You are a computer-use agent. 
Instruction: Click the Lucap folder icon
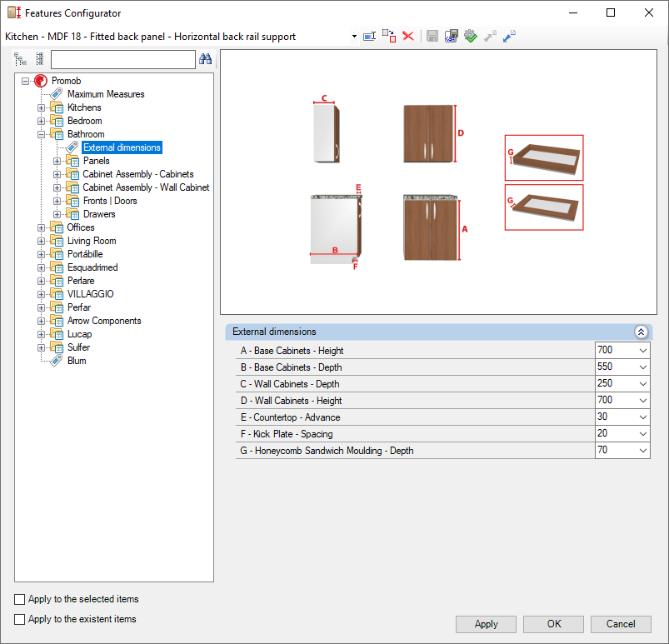click(x=57, y=334)
